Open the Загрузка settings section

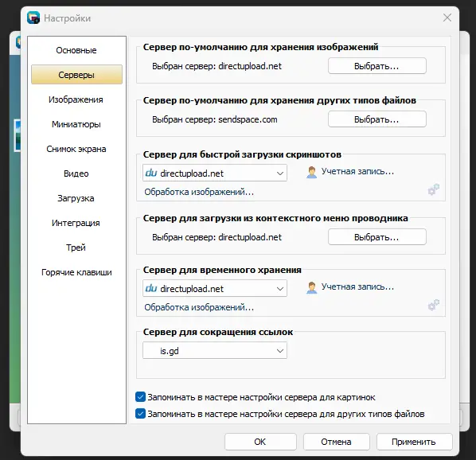click(76, 198)
